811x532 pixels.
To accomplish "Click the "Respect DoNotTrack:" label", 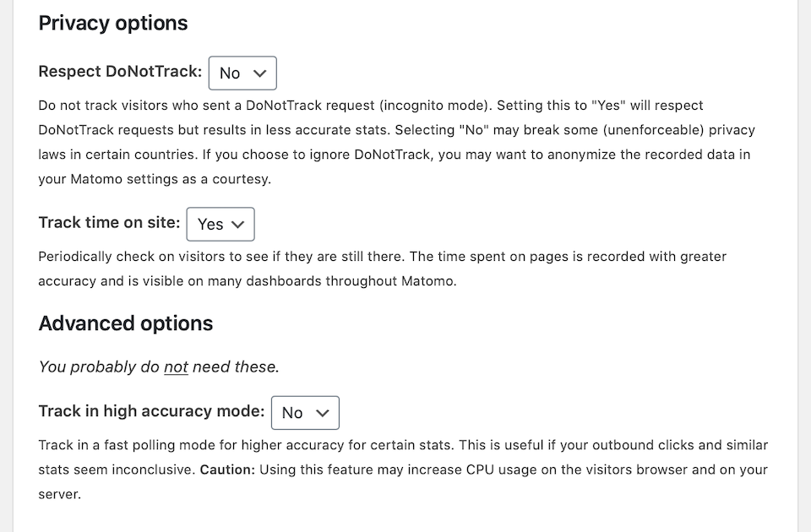I will (120, 71).
